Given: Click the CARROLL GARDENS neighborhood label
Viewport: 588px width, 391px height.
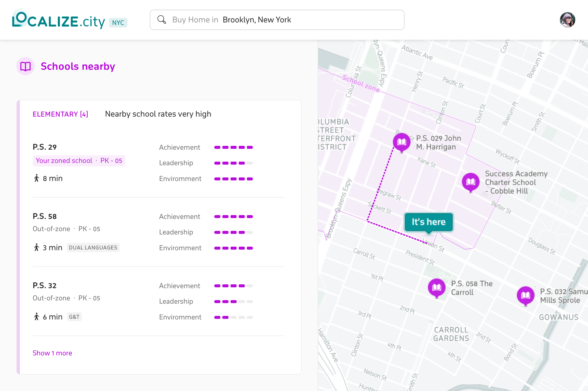Looking at the screenshot, I should [451, 334].
